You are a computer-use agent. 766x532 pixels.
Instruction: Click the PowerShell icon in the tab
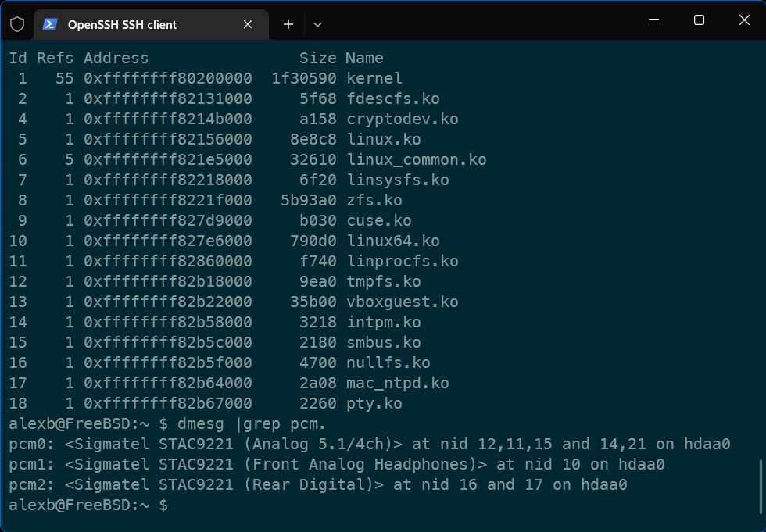click(50, 24)
